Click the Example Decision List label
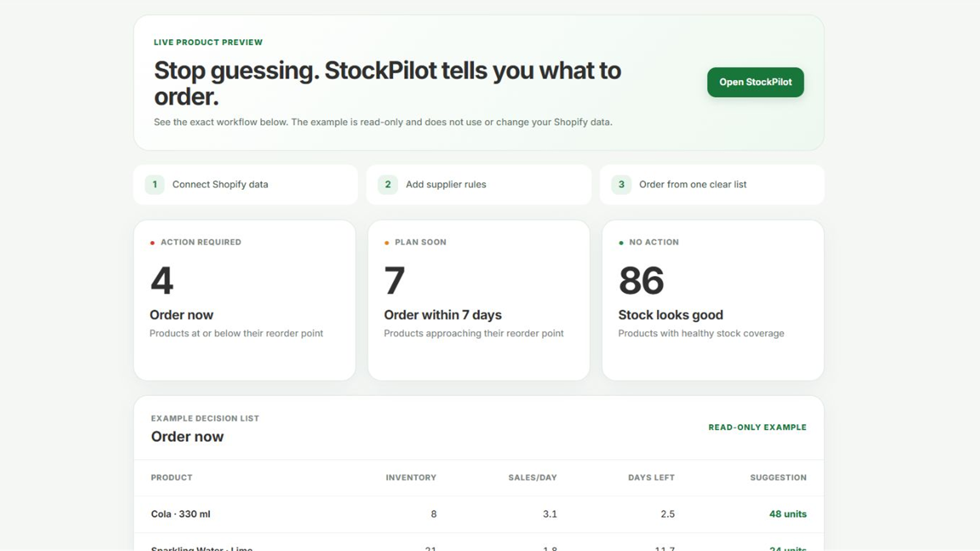Image resolution: width=980 pixels, height=551 pixels. pyautogui.click(x=205, y=418)
